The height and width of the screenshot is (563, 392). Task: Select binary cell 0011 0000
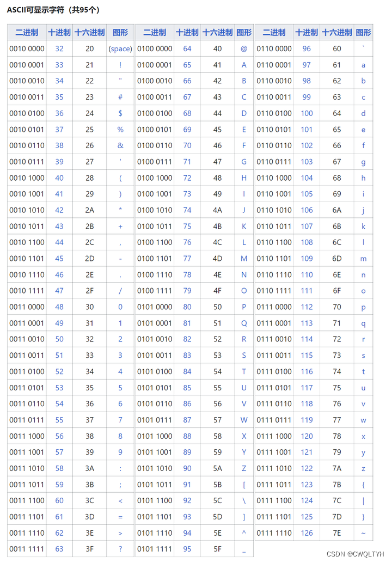(27, 307)
